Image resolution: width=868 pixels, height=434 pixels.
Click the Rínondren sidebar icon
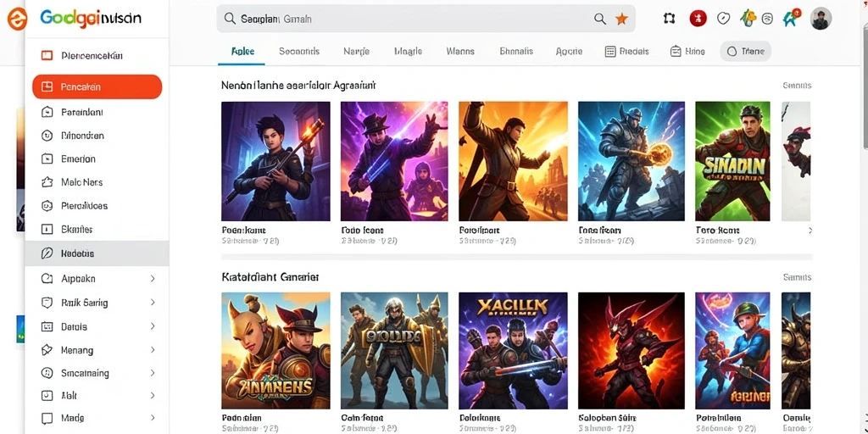click(47, 135)
